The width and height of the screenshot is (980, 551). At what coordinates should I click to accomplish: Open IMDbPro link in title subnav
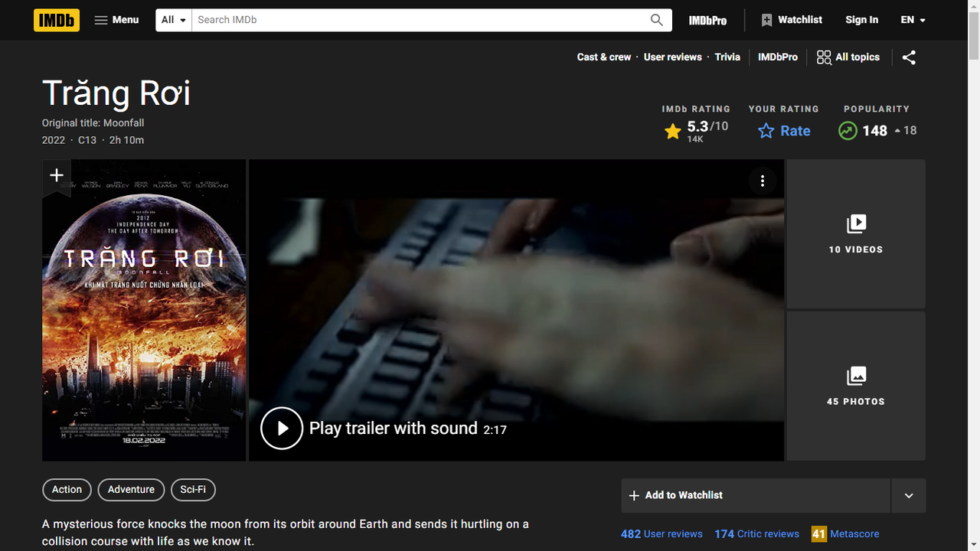coord(778,57)
